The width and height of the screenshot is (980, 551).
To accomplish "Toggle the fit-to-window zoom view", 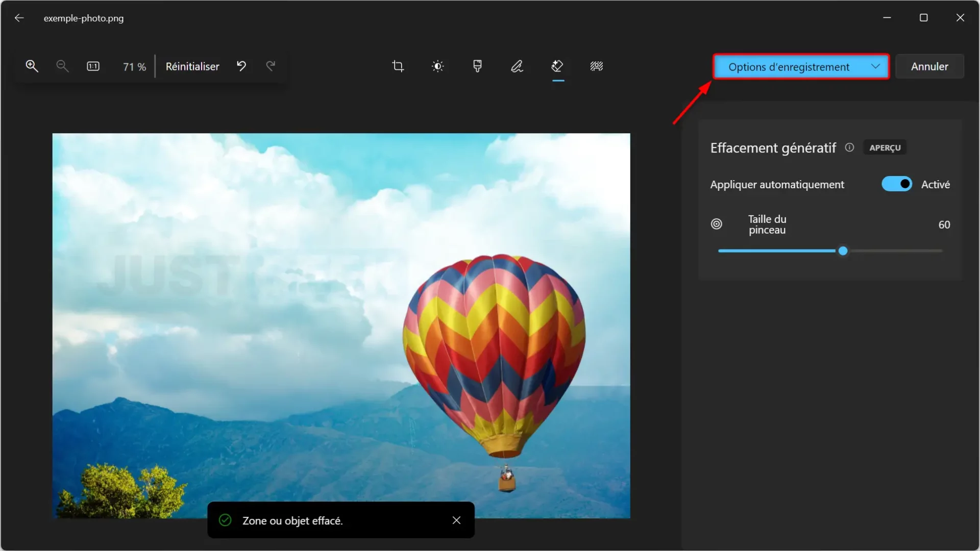I will pos(93,66).
